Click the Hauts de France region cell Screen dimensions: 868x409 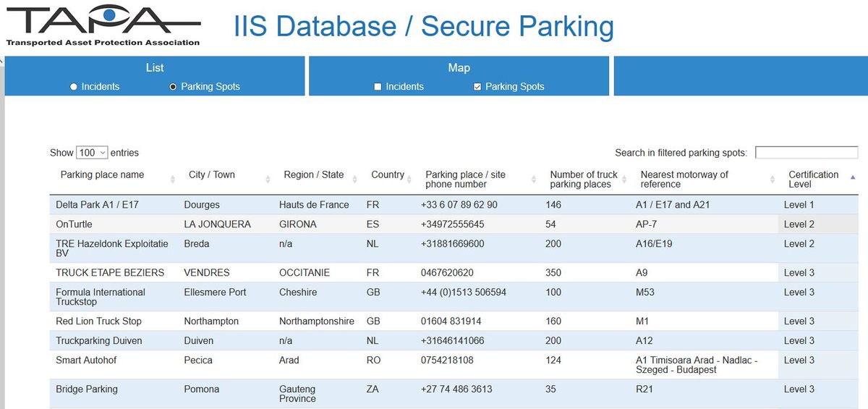(314, 205)
